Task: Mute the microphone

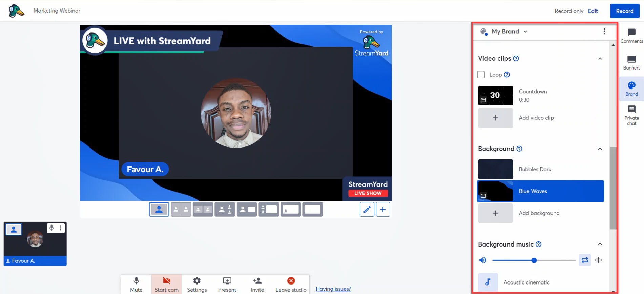Action: coord(136,284)
